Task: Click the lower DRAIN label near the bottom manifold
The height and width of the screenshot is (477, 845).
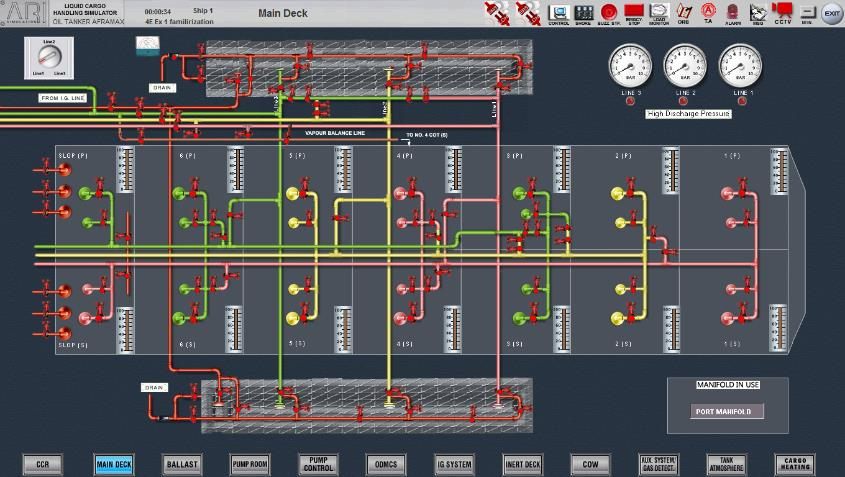Action: click(154, 388)
